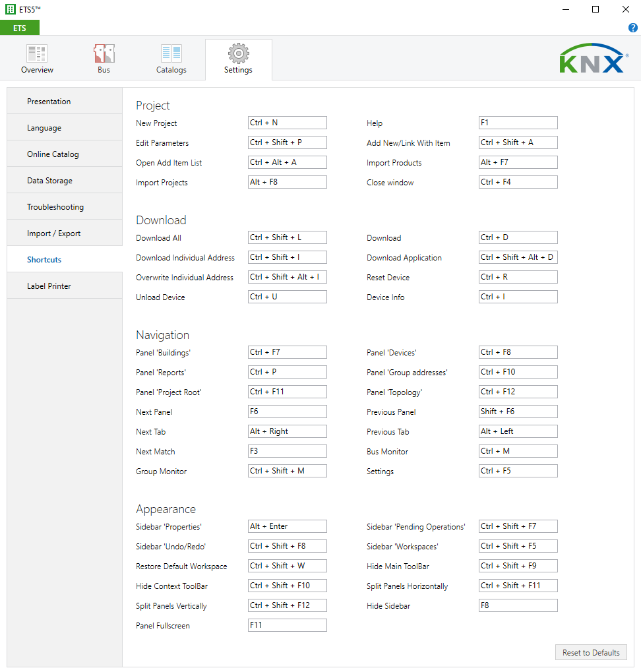Image resolution: width=641 pixels, height=672 pixels.
Task: Click the Settings shortcut field showing Ctrl + F5
Action: [x=518, y=471]
